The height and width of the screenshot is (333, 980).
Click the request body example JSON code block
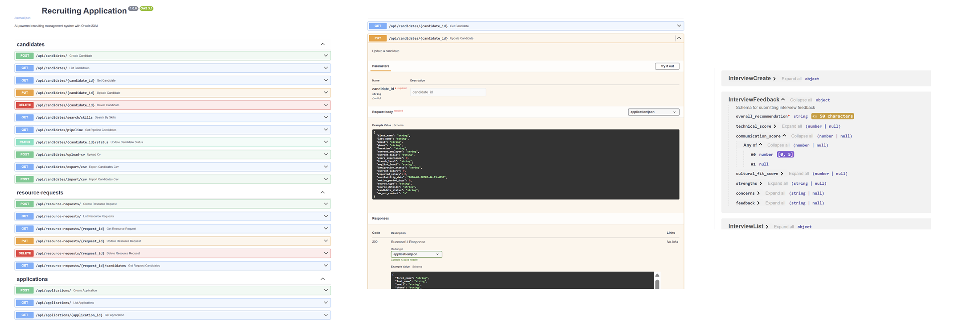(526, 164)
